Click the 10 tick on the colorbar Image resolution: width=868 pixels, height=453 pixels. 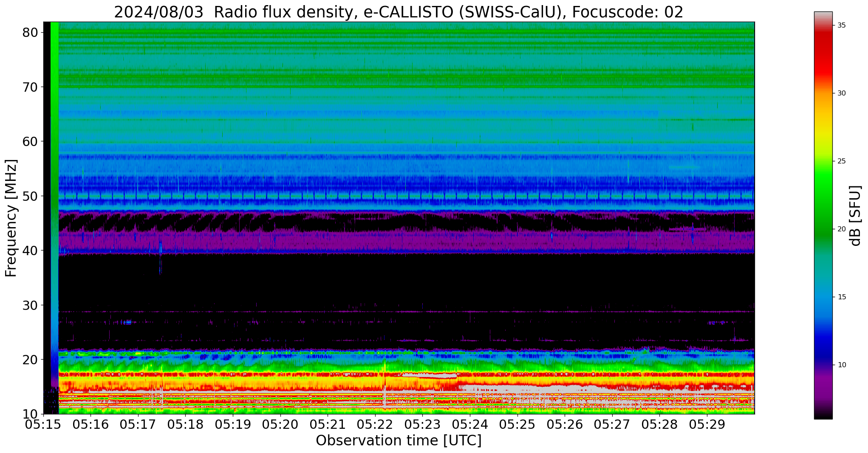tap(841, 365)
